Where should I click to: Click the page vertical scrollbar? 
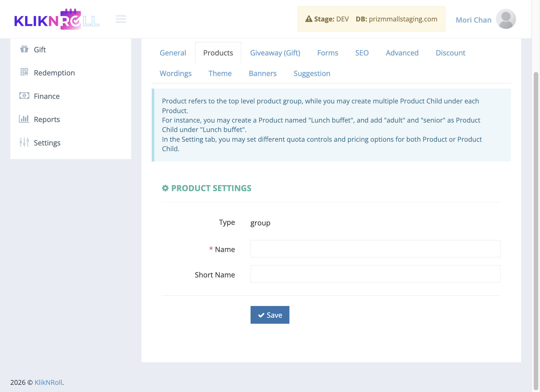pos(536,231)
